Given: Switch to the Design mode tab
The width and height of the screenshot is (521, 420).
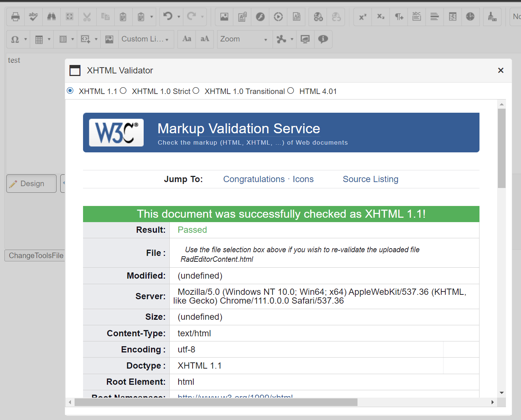Looking at the screenshot, I should [32, 184].
